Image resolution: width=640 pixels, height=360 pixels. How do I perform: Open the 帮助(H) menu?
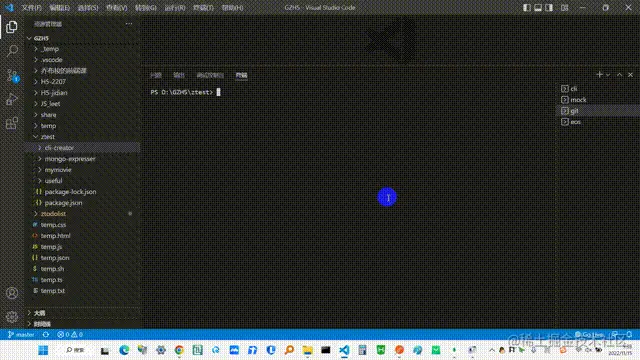click(232, 8)
